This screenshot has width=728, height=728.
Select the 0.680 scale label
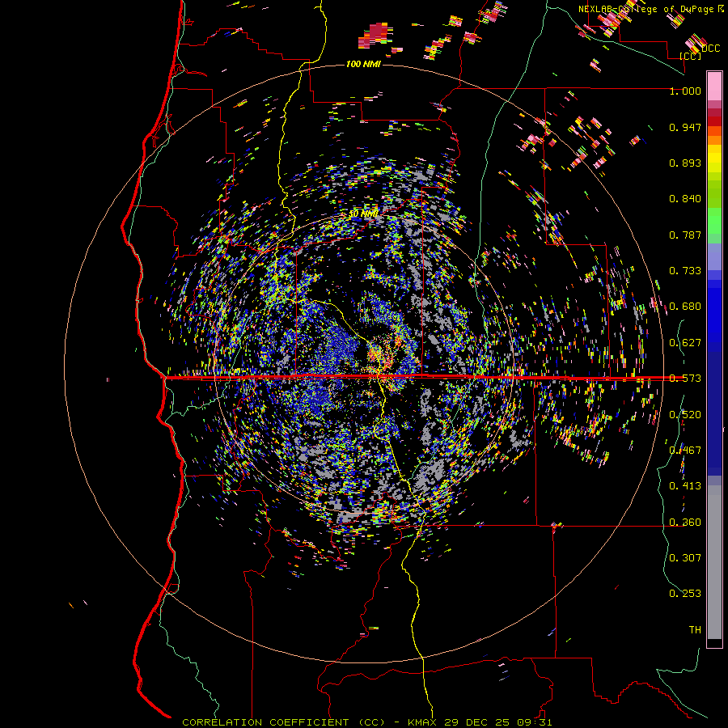click(x=685, y=307)
